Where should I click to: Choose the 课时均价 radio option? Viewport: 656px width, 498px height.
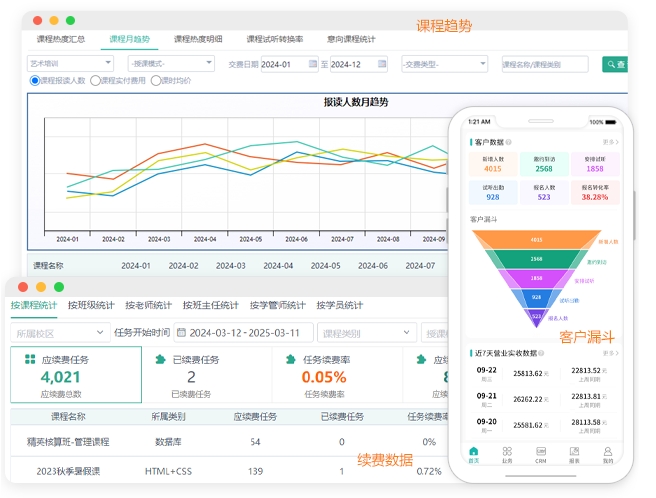[x=155, y=81]
